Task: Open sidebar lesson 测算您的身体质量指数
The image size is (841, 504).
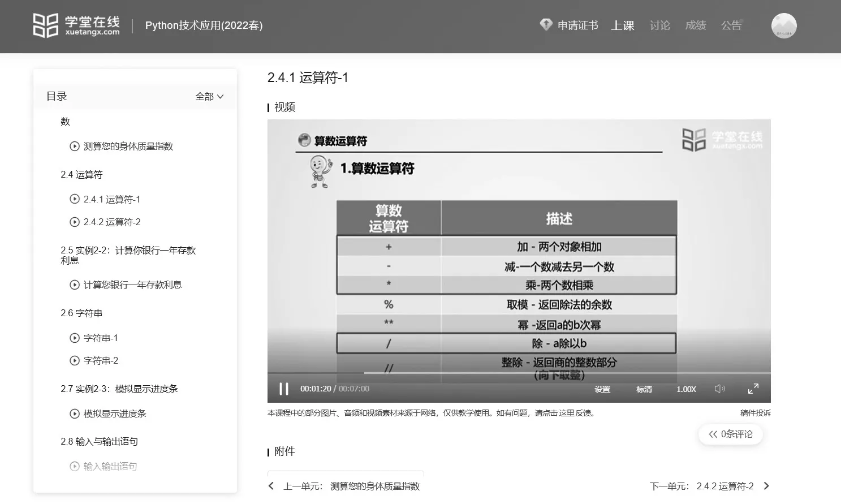Action: coord(128,147)
